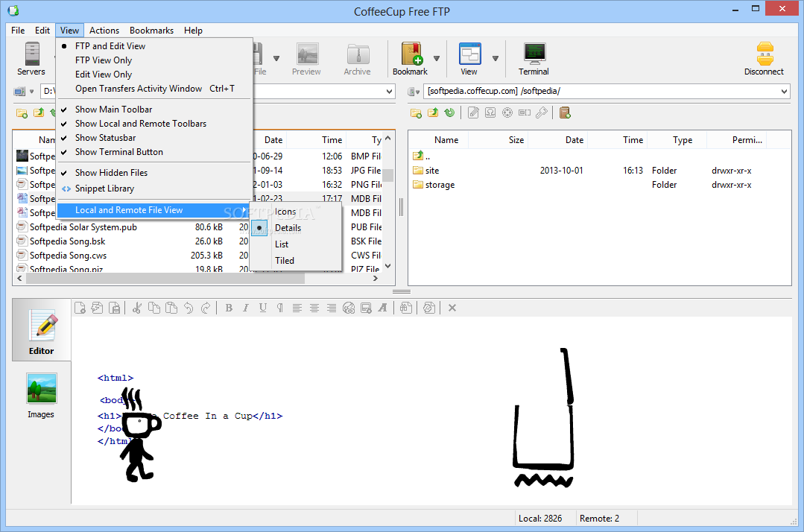Screen dimensions: 804x532
Task: Click the Bookmark toolbar icon
Action: [411, 58]
